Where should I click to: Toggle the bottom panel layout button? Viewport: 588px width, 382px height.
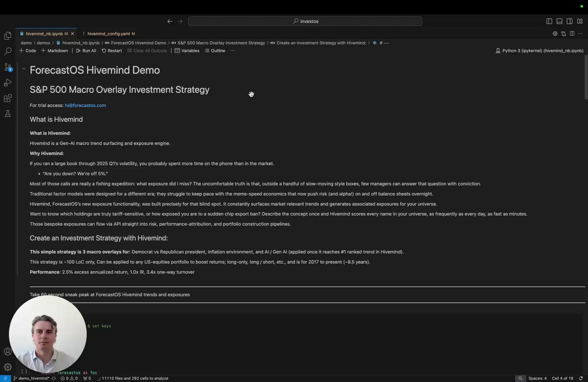(559, 21)
